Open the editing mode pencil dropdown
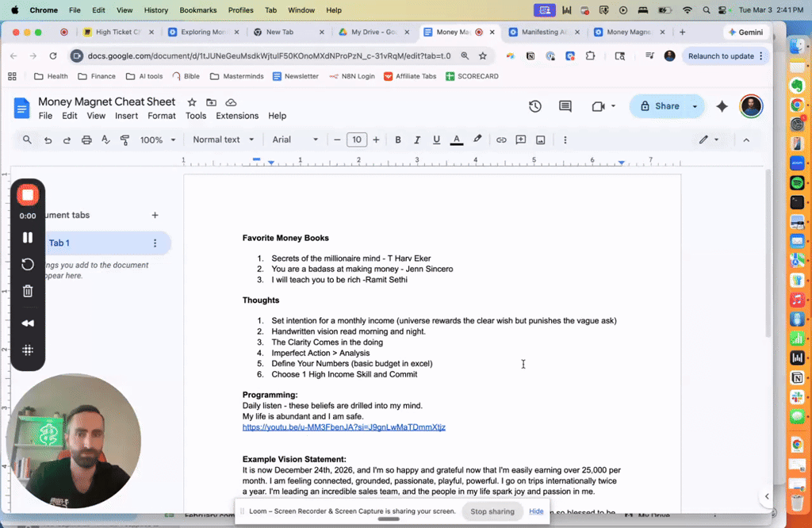 click(x=708, y=140)
